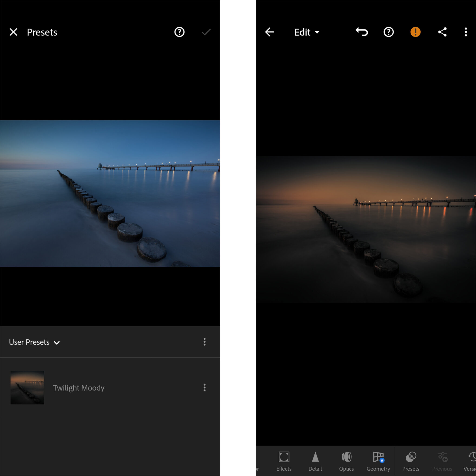The width and height of the screenshot is (476, 476).
Task: Open the Twilight Moody preset options menu
Action: point(205,387)
